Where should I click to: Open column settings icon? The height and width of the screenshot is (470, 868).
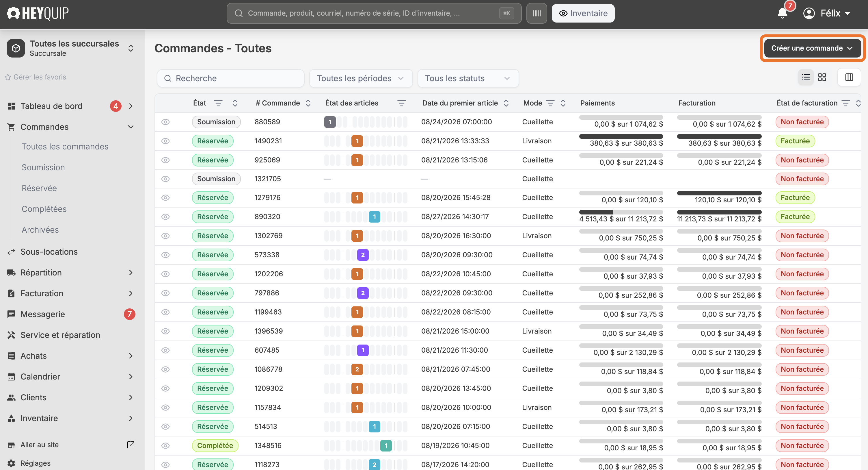[849, 77]
